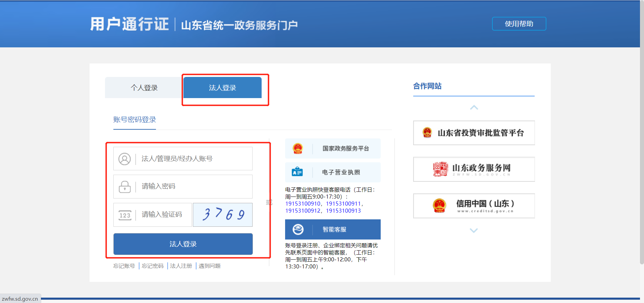
Task: Open 使用帮助 in the header
Action: [x=519, y=24]
